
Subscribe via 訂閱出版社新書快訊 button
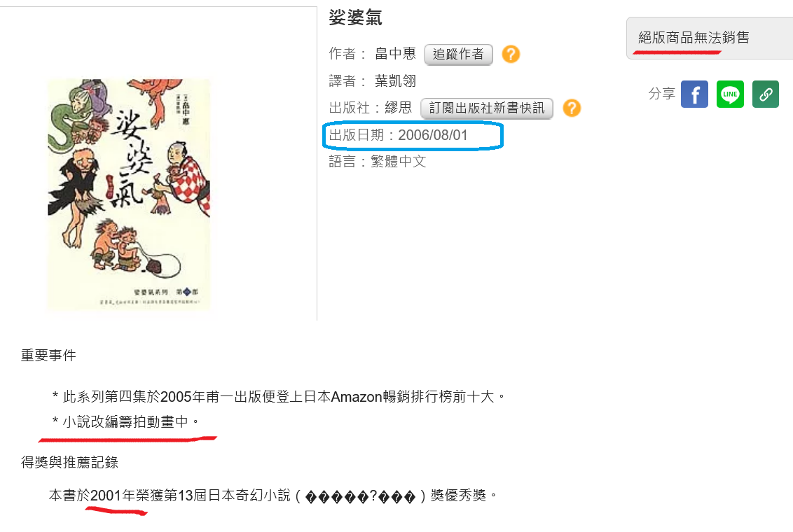tap(487, 108)
